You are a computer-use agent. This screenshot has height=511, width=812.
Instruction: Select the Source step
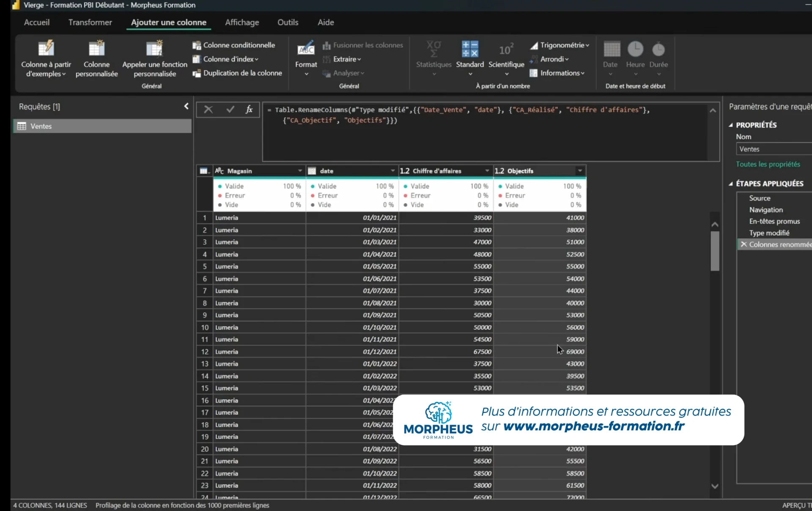[x=760, y=198]
